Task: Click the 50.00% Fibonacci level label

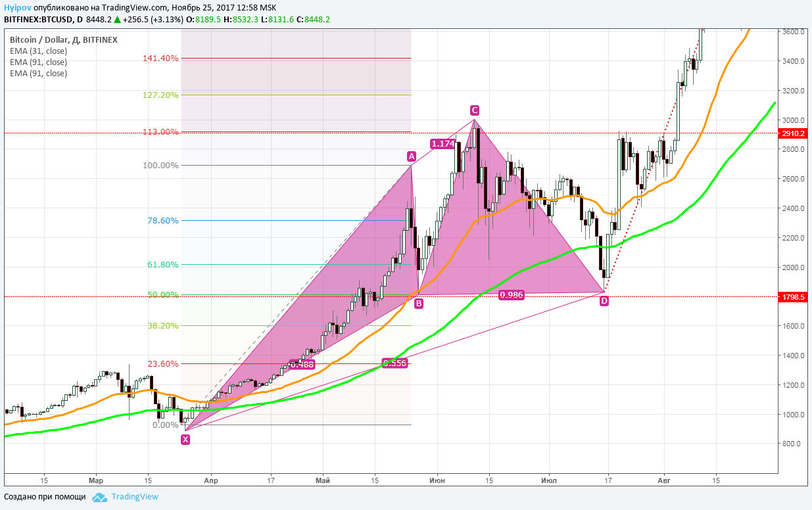Action: [163, 294]
